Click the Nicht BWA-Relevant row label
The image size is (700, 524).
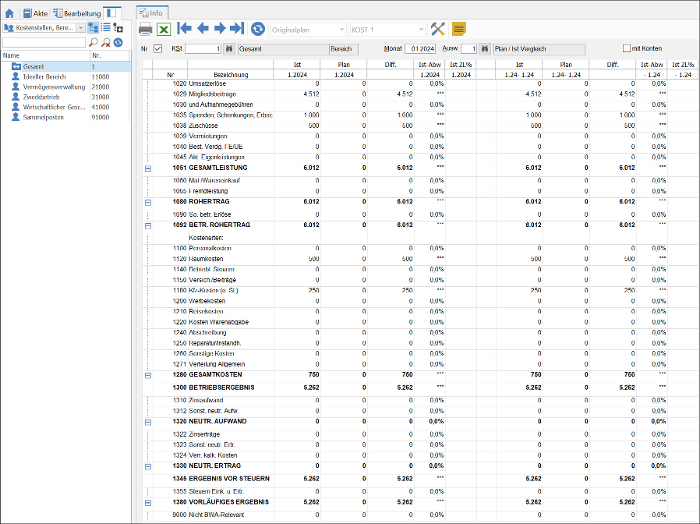coord(217,515)
